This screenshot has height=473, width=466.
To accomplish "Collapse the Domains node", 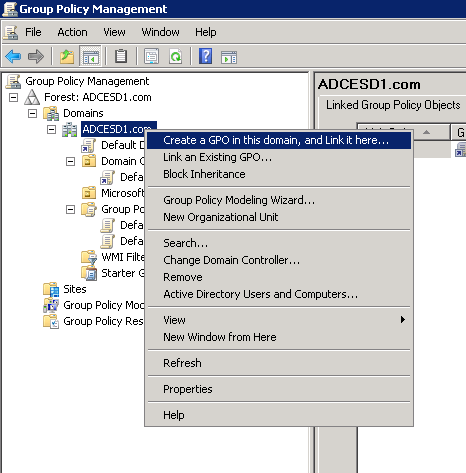I will (32, 114).
